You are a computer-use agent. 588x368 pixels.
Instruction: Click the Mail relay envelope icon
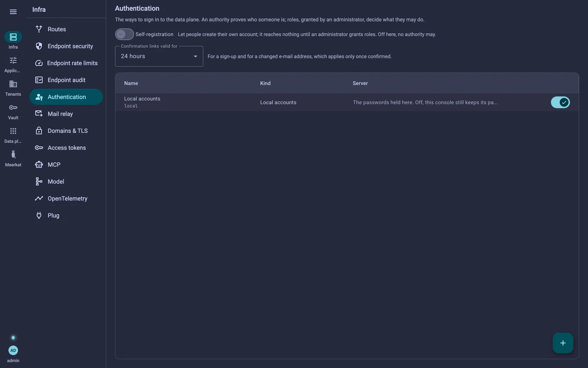point(39,114)
